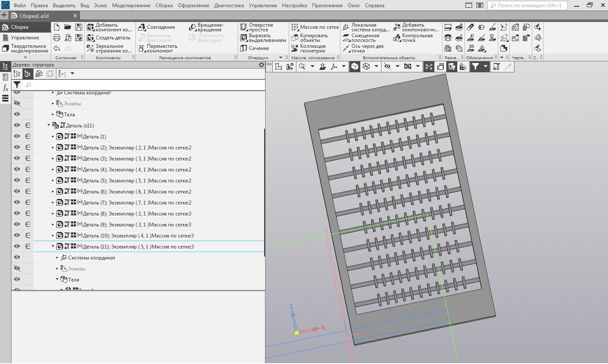The image size is (608, 364).
Task: Click the Зеркальное отражение компонентов tool
Action: pos(109,48)
